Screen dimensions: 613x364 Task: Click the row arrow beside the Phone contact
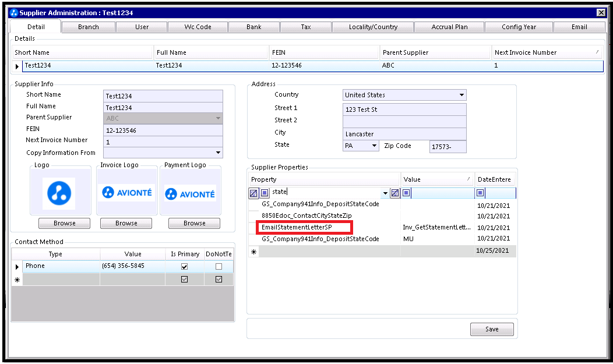click(17, 267)
